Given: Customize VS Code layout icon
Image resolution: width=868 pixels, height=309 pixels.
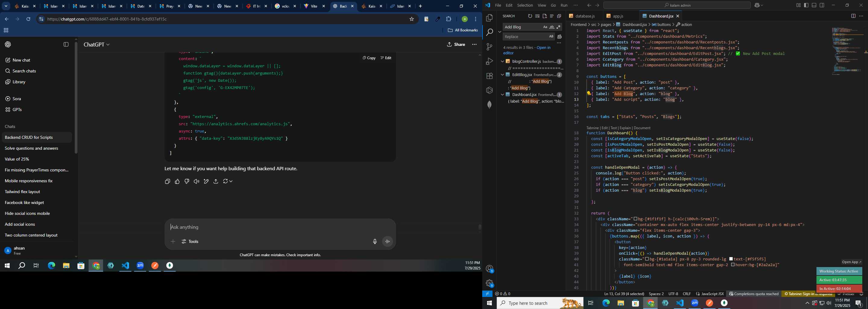Looking at the screenshot, I should [x=798, y=5].
